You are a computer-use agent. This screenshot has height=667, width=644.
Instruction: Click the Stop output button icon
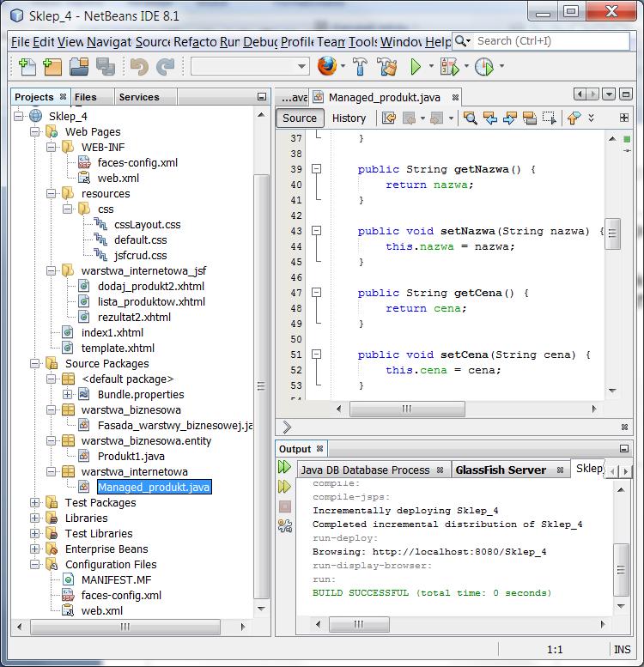click(284, 506)
